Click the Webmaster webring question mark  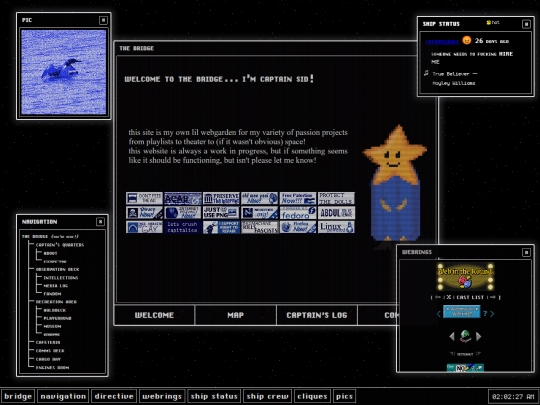pos(485,313)
